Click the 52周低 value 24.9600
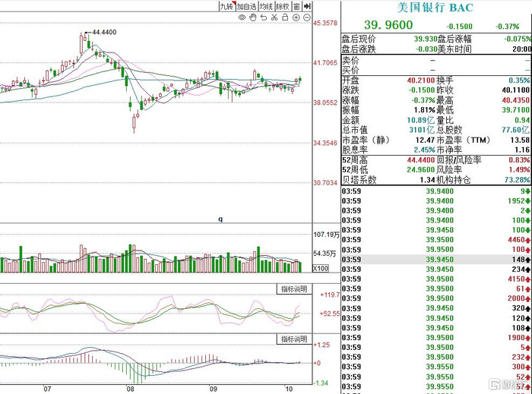The width and height of the screenshot is (532, 394). [x=421, y=170]
